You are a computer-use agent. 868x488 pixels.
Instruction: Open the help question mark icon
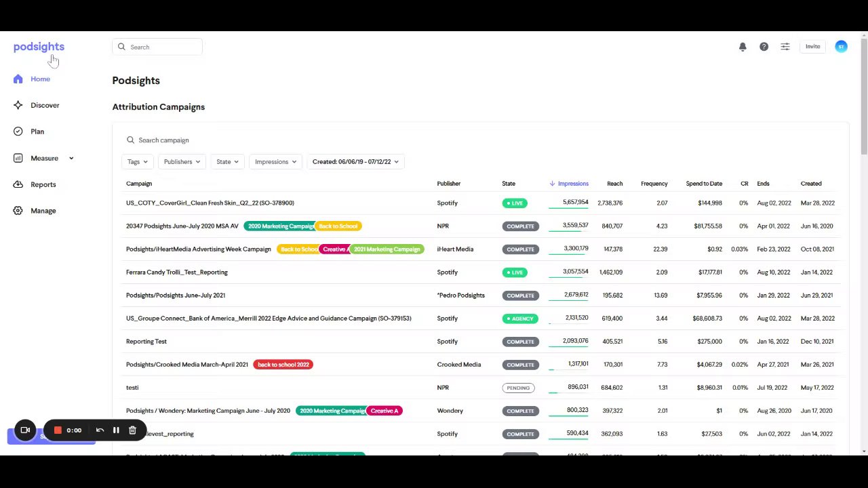click(x=764, y=47)
